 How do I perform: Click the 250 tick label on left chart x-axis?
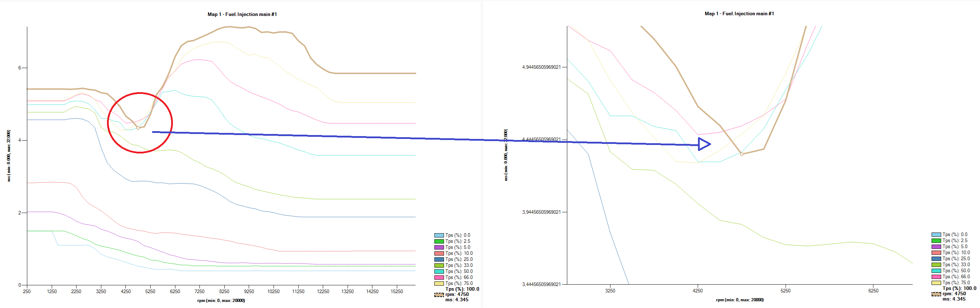tap(27, 292)
